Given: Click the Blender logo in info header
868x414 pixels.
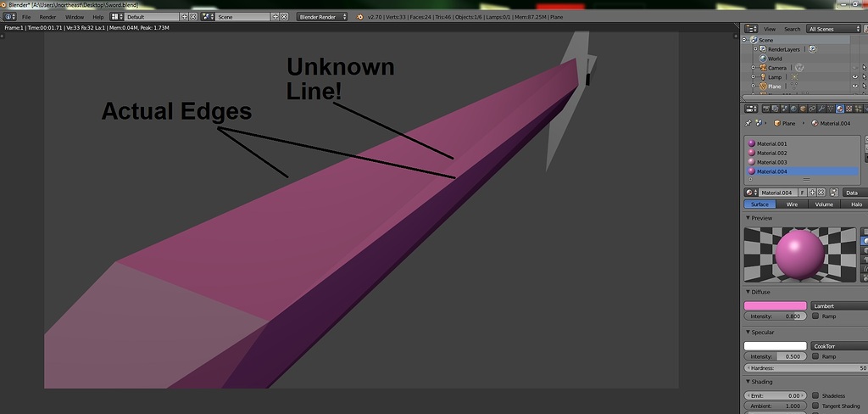Looking at the screenshot, I should point(360,17).
